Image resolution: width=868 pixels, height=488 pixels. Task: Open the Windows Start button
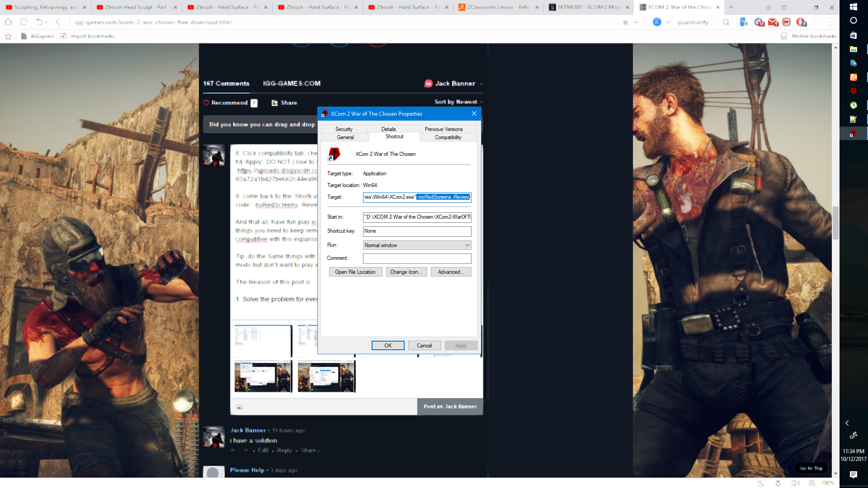tap(854, 7)
